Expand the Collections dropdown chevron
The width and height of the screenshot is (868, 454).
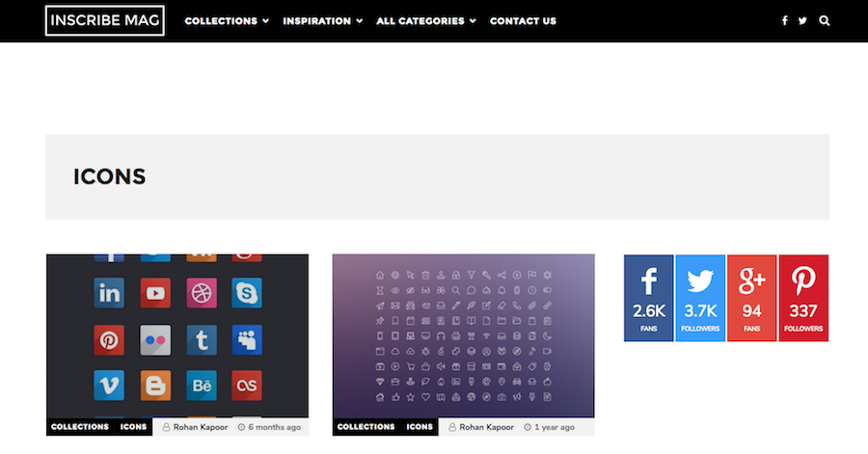(x=266, y=21)
